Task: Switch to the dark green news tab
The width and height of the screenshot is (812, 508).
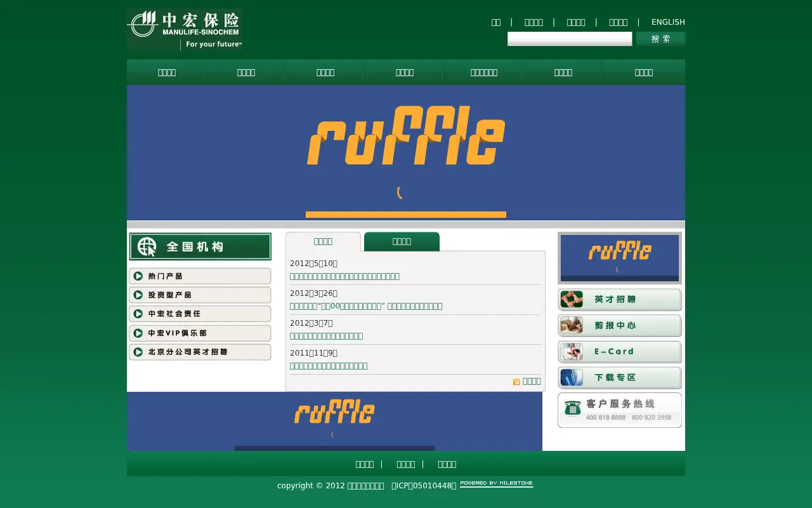Action: 402,241
